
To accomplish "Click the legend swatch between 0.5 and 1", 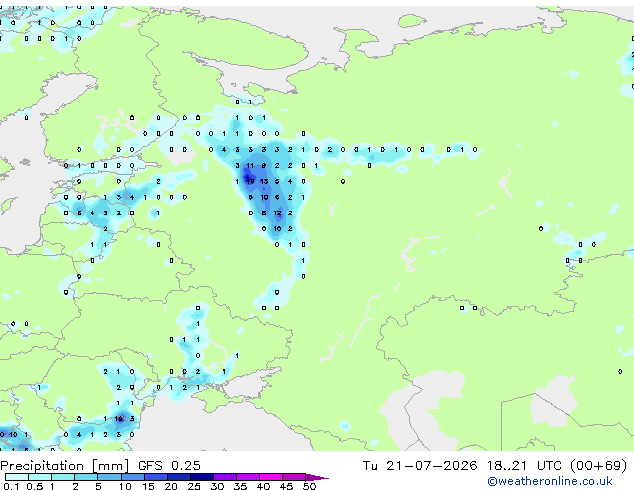I will [40, 477].
